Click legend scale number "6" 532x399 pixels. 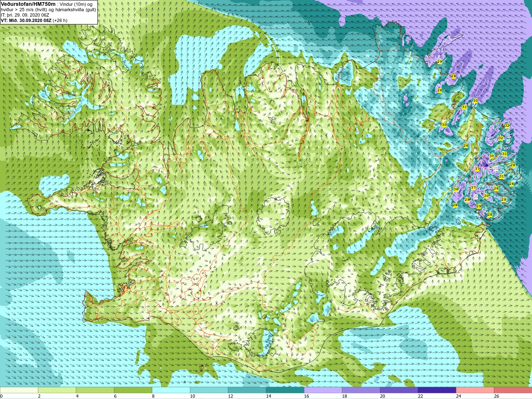(115, 396)
